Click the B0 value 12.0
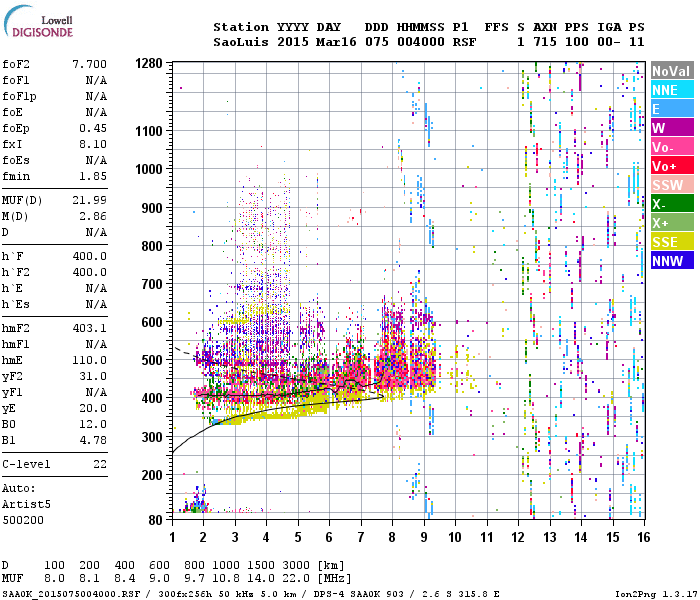 tap(93, 424)
